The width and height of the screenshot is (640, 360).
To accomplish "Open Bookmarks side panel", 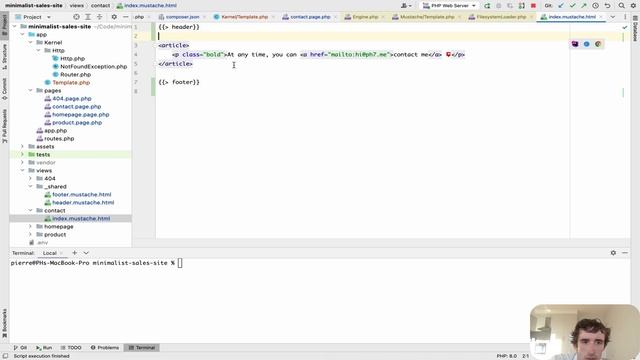I will pos(4,323).
